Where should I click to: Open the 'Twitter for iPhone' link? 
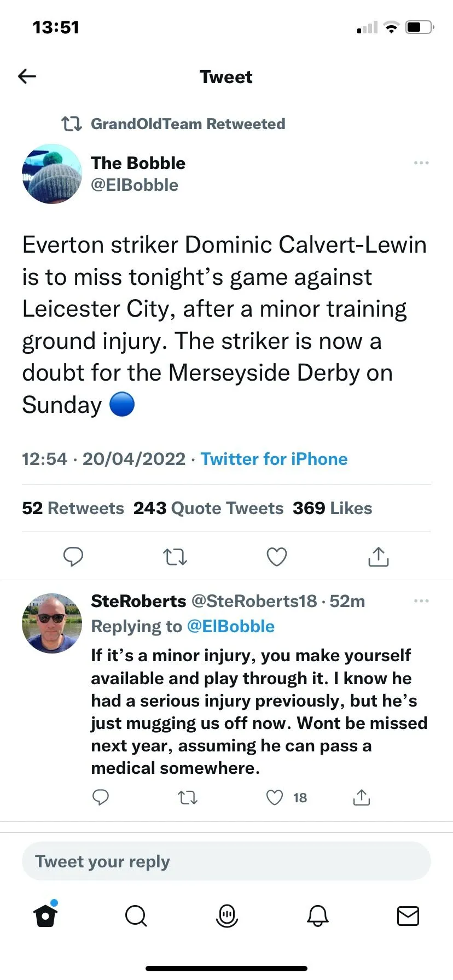pos(274,459)
